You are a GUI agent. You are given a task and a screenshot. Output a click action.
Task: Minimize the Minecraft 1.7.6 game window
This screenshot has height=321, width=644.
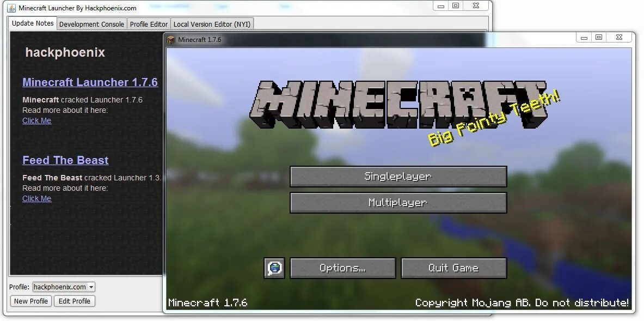(x=584, y=38)
